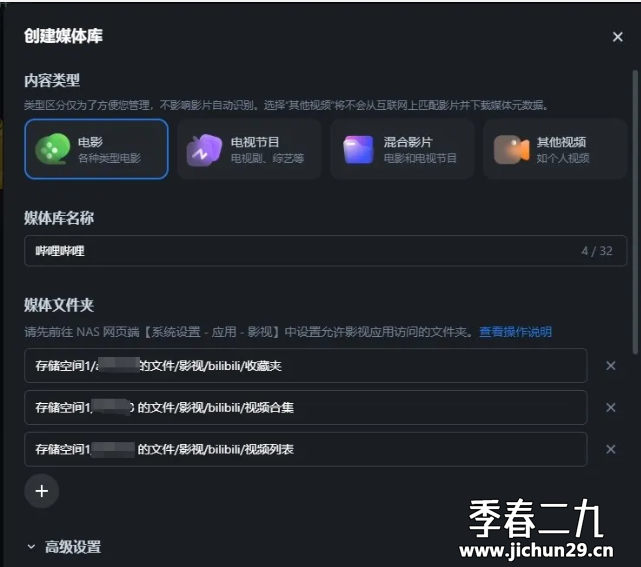Click the orange camera icon for 其他视频
The height and width of the screenshot is (567, 641).
click(x=511, y=150)
